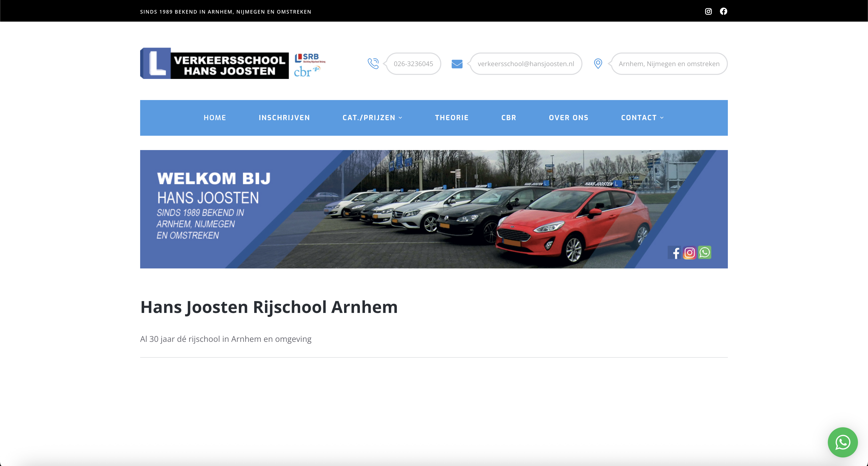The image size is (868, 466).
Task: Open the Inschrijven menu item
Action: 284,118
